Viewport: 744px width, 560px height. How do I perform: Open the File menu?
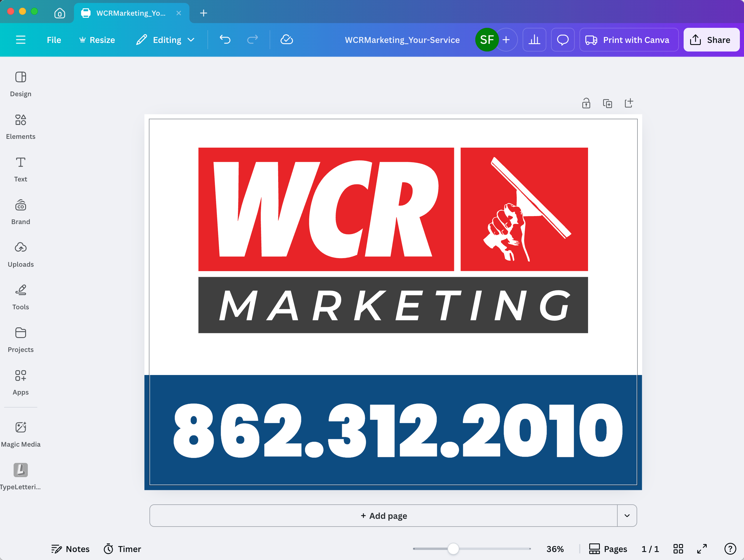tap(54, 39)
